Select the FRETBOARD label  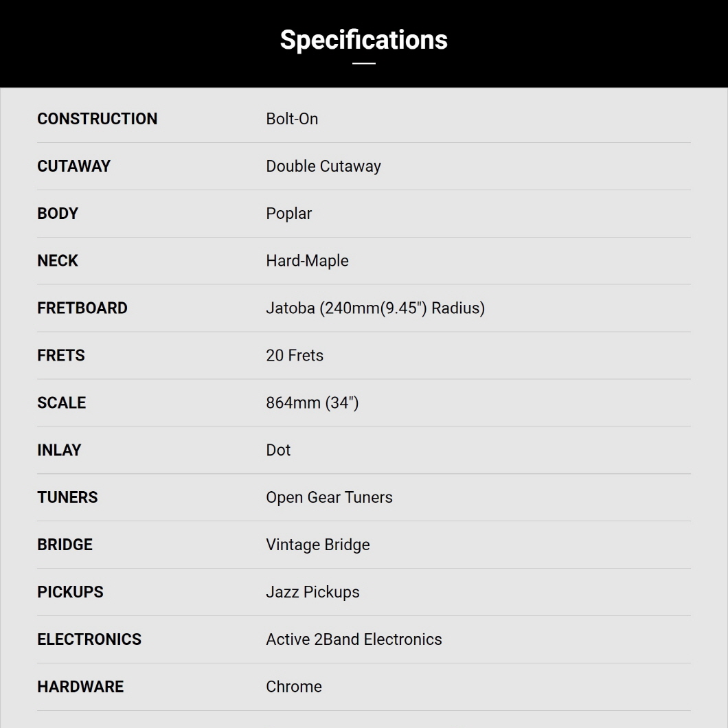[x=82, y=308]
